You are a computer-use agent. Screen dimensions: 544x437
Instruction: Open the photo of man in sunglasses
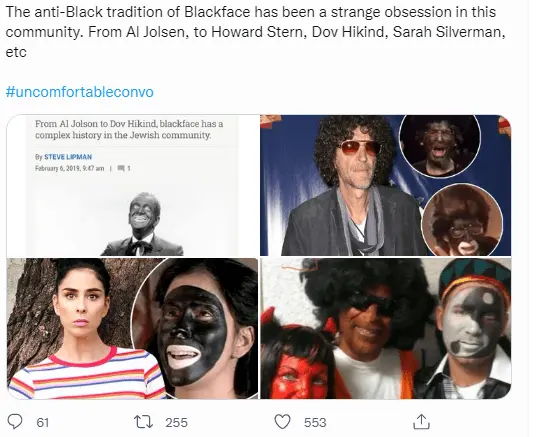(385, 186)
